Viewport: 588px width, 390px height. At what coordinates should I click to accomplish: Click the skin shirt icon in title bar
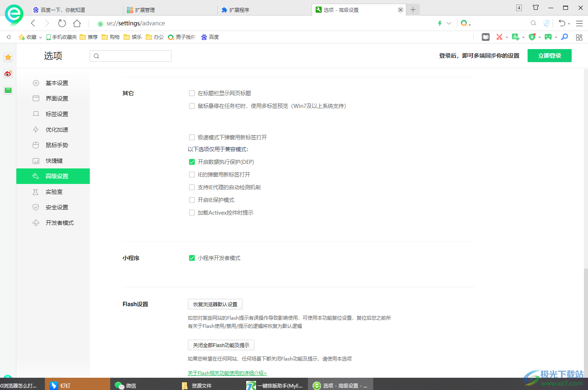pos(536,7)
